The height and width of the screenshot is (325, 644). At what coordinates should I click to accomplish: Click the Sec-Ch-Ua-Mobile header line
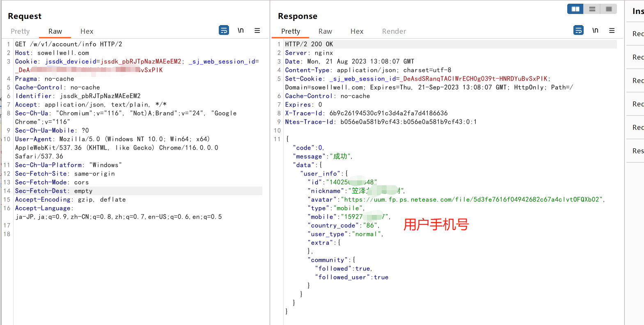pos(52,130)
